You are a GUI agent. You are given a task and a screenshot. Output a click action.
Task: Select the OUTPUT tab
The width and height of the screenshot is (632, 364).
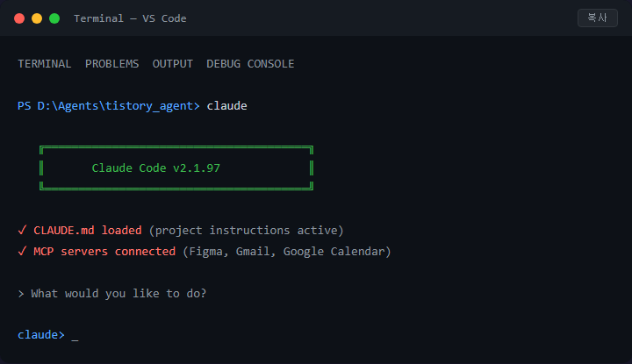(x=173, y=64)
